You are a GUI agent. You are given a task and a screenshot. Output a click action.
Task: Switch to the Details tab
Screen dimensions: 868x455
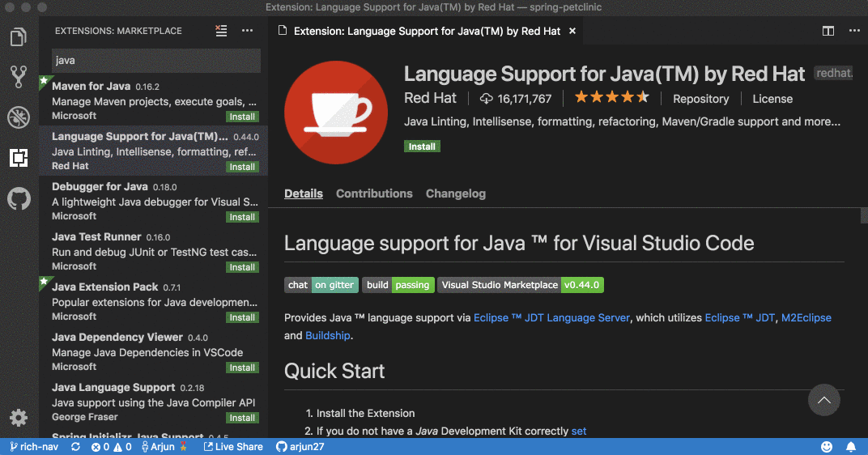coord(304,193)
